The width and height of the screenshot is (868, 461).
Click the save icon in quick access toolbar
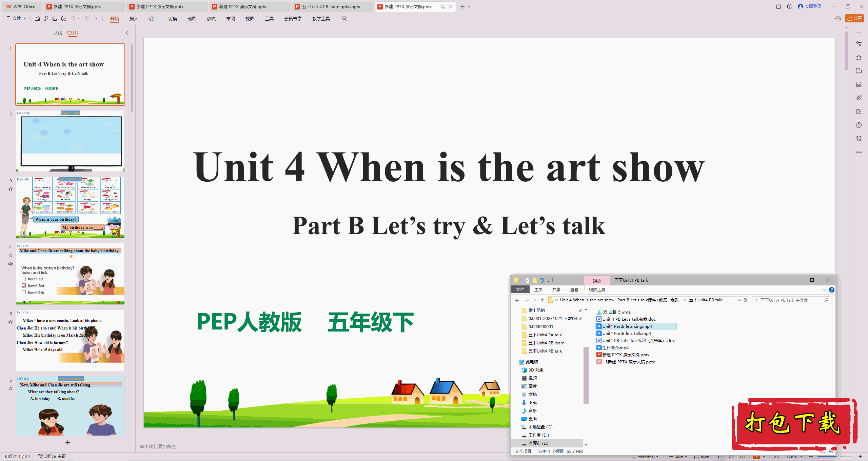point(37,18)
